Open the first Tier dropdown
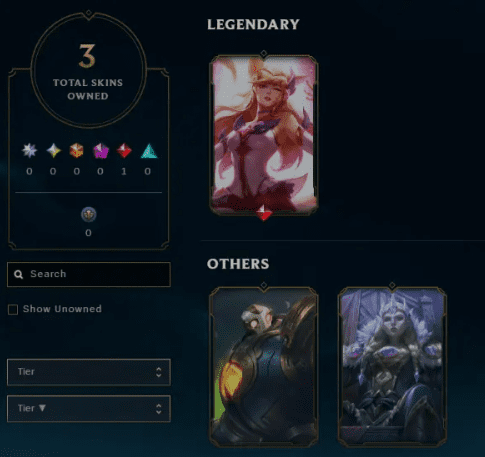 89,372
